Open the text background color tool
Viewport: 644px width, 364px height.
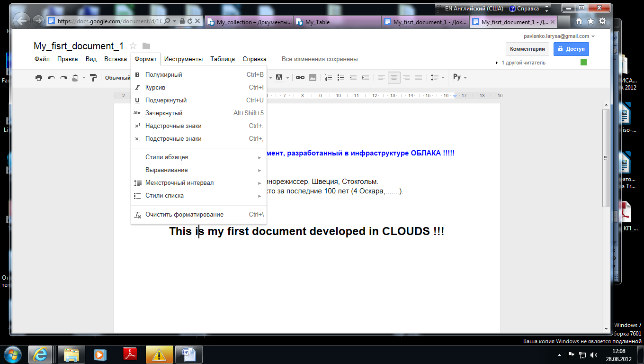point(278,78)
